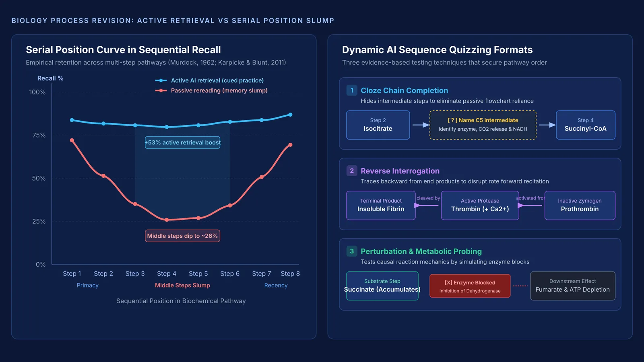Select the Step 2 Isocitrate box
Viewport: 644px width, 362px height.
(378, 125)
